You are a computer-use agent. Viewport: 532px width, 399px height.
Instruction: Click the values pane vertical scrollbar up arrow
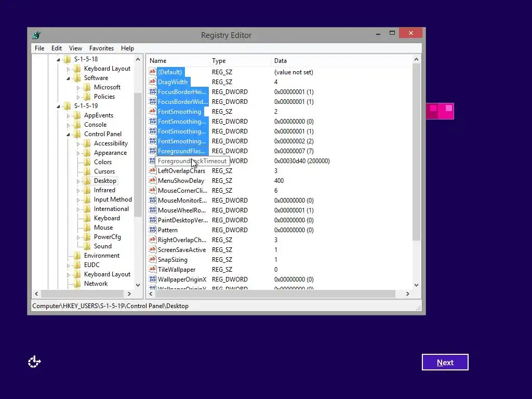[x=416, y=59]
